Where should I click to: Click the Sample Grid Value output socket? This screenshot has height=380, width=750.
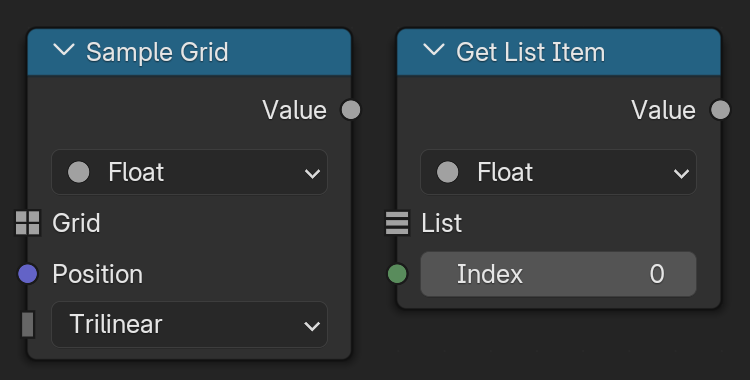tap(351, 110)
